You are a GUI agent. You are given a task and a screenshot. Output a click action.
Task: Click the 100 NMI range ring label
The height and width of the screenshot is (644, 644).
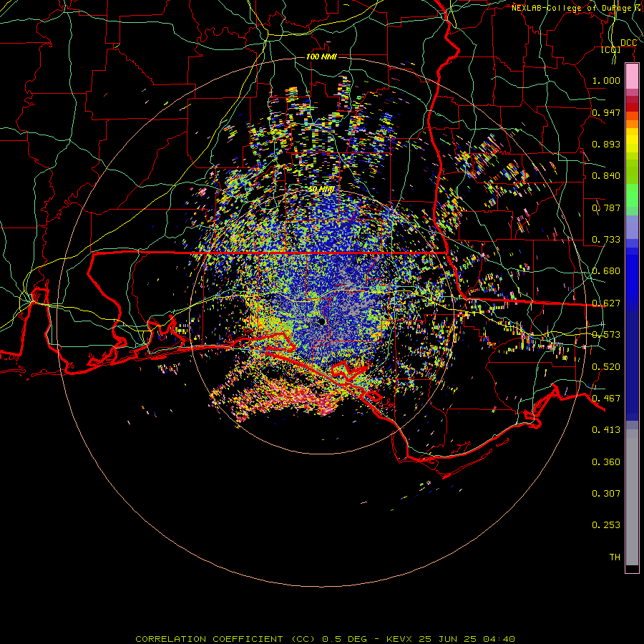(321, 57)
